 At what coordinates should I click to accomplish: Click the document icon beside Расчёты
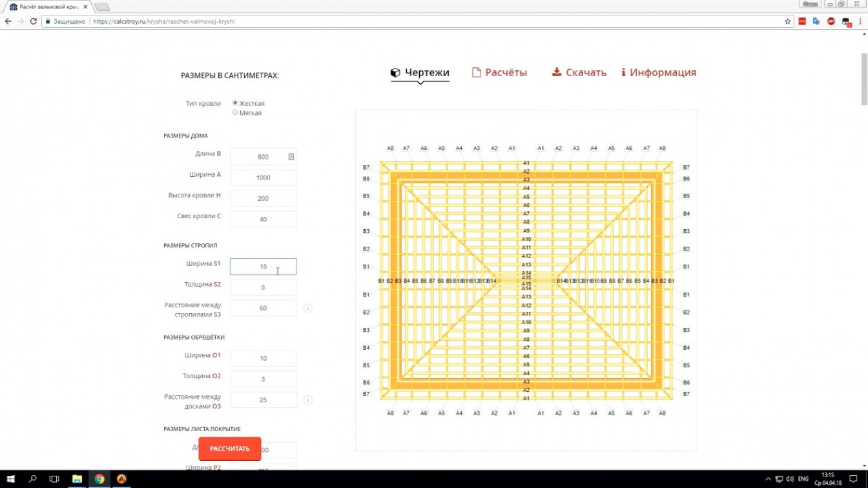(x=476, y=72)
